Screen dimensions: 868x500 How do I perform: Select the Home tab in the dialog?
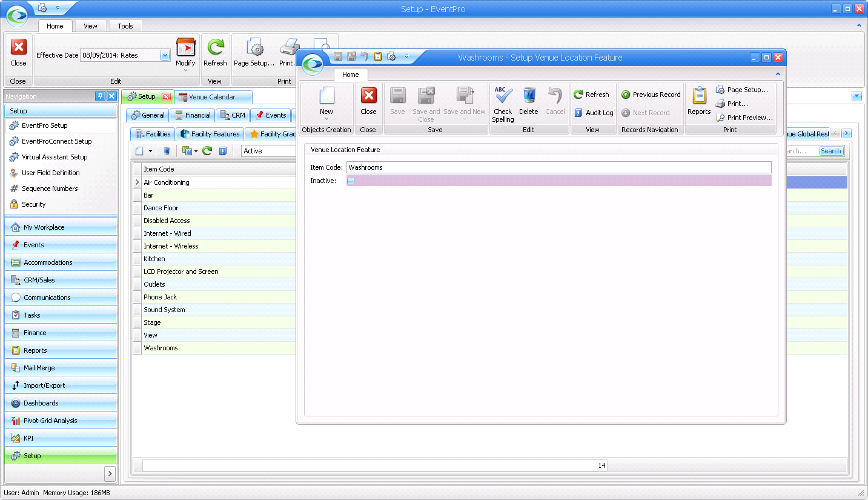(x=350, y=75)
